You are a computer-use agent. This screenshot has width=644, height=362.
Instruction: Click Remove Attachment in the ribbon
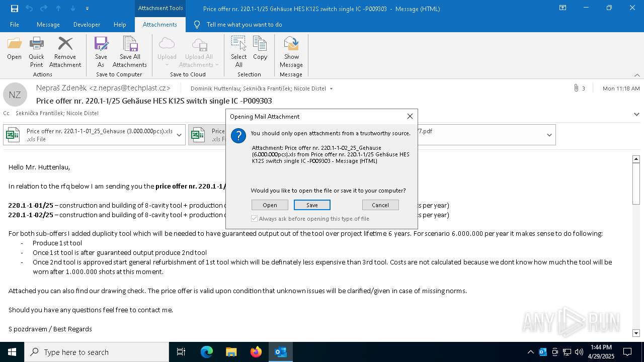click(65, 52)
